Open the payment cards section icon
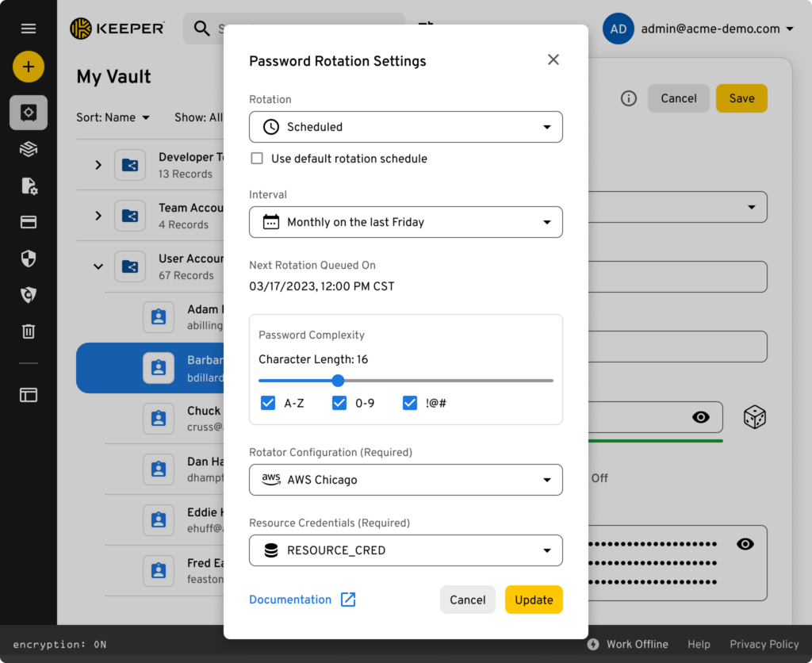Image resolution: width=812 pixels, height=663 pixels. [x=29, y=222]
